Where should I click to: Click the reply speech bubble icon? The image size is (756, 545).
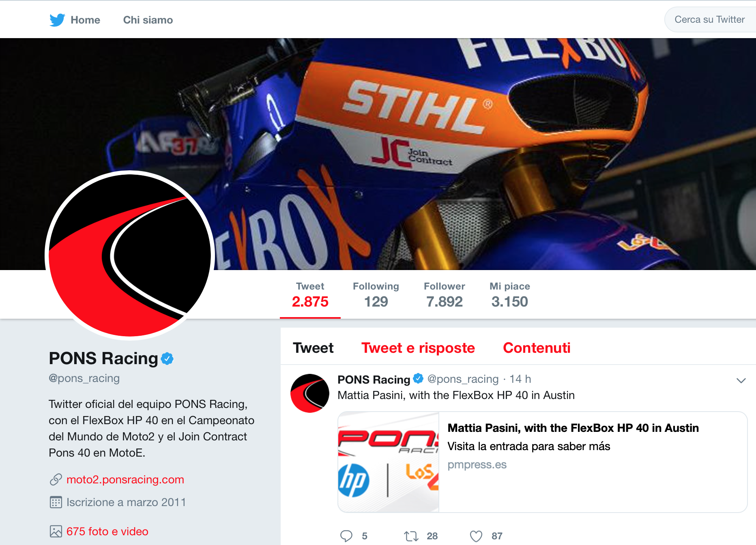click(x=346, y=536)
